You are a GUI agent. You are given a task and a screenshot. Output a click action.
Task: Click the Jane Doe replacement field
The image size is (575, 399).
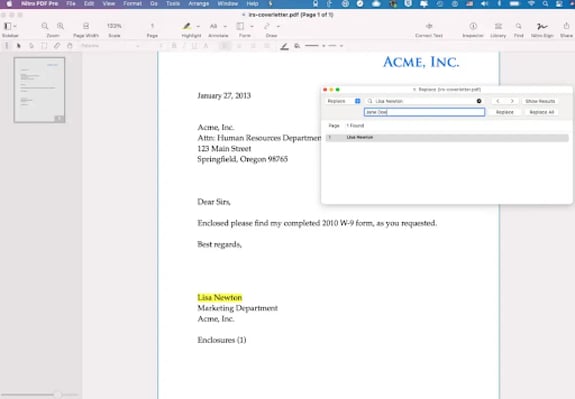tap(424, 112)
